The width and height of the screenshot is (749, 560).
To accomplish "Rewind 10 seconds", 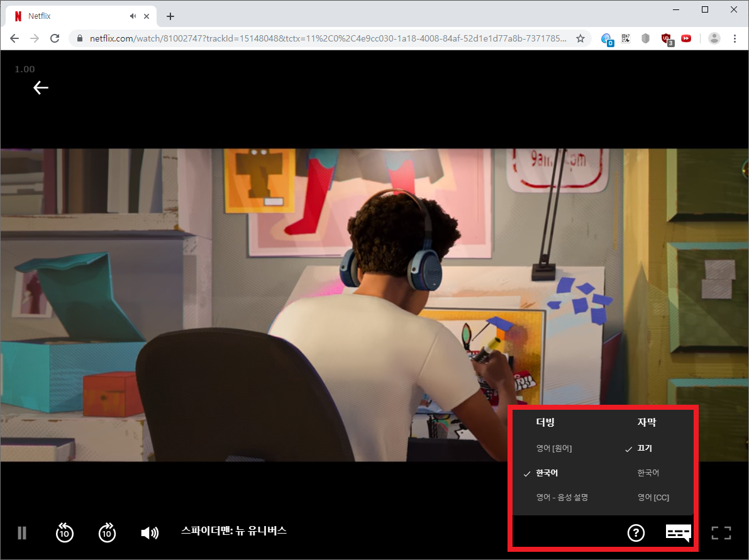I will [x=65, y=533].
